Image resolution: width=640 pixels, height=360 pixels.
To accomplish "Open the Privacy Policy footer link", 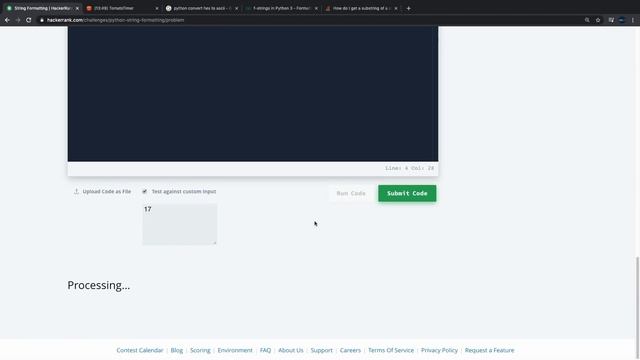I will click(x=439, y=350).
